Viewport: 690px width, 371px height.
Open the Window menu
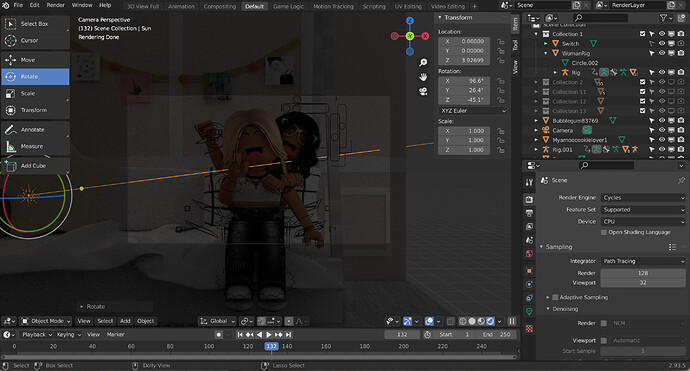pos(82,5)
